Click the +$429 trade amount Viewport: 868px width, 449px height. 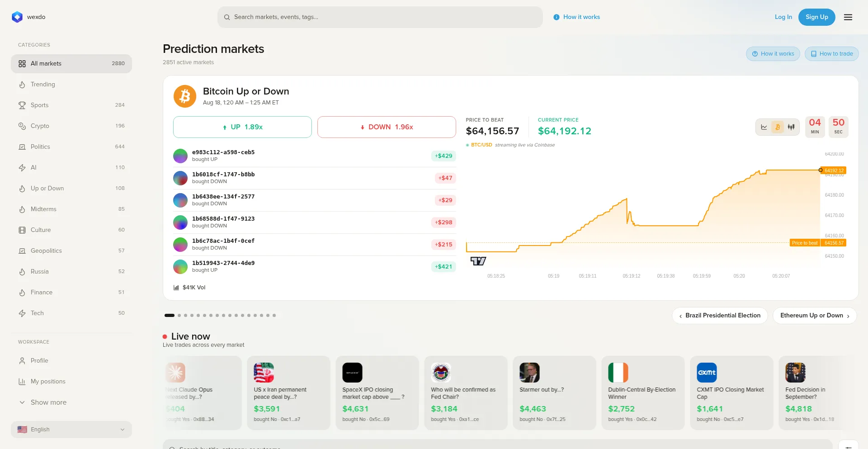click(x=443, y=156)
